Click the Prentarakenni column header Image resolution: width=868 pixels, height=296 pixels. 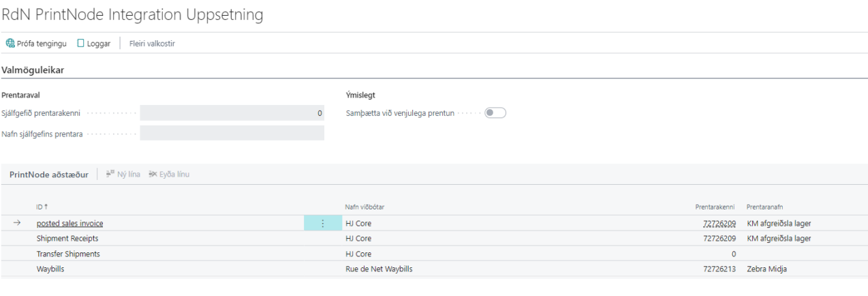tap(715, 207)
